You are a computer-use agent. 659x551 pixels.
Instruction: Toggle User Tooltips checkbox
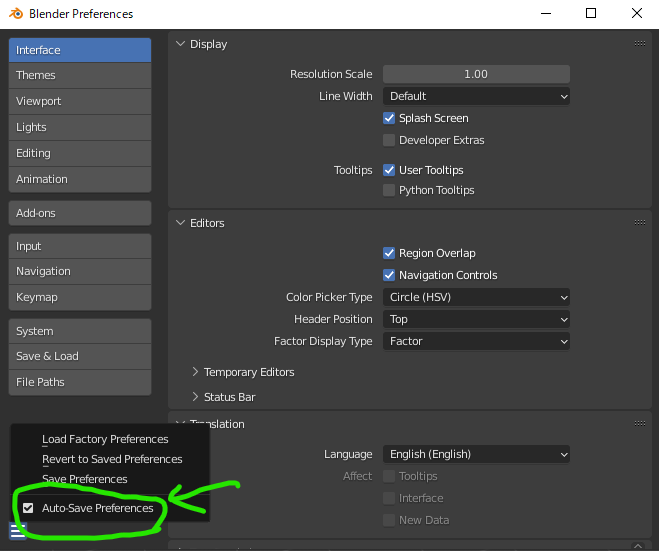(389, 170)
